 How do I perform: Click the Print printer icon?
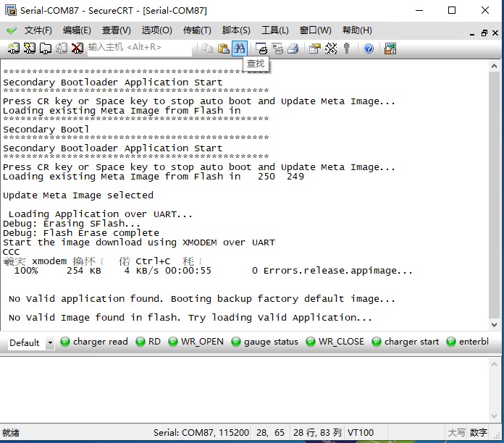(x=293, y=48)
